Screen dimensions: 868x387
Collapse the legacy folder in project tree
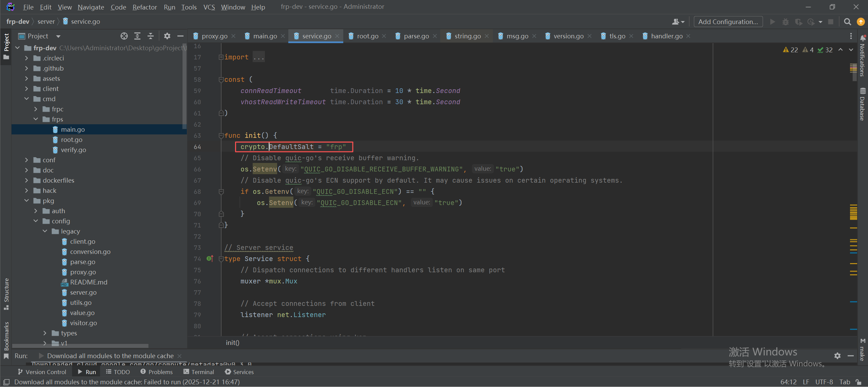[x=45, y=231]
